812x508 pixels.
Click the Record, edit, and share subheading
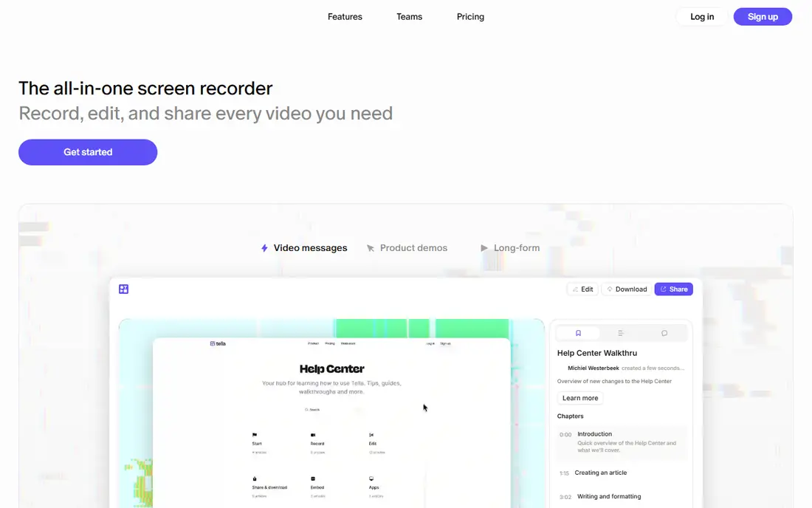pyautogui.click(x=206, y=114)
